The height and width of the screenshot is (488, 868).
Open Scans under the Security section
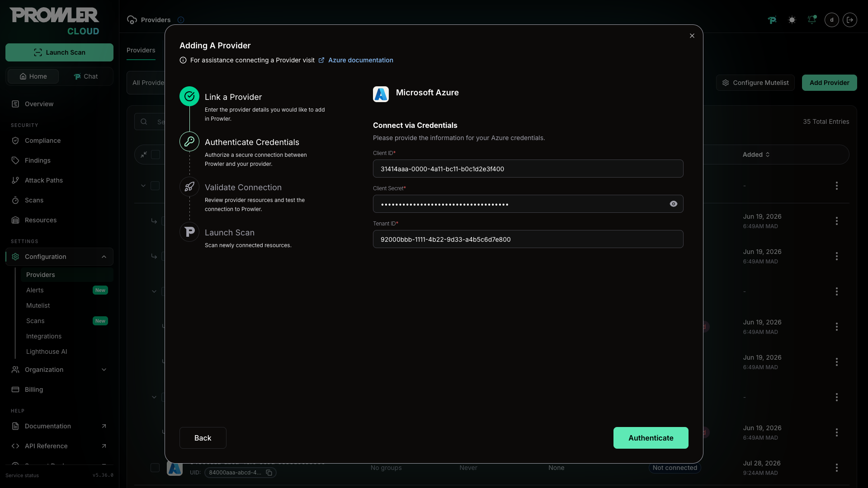click(x=59, y=200)
